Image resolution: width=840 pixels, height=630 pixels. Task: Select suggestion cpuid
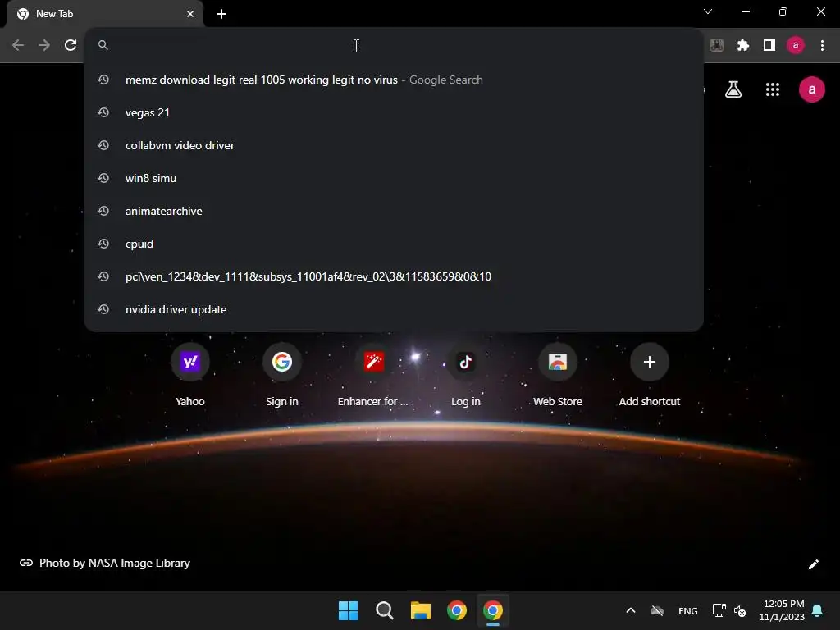pyautogui.click(x=394, y=244)
